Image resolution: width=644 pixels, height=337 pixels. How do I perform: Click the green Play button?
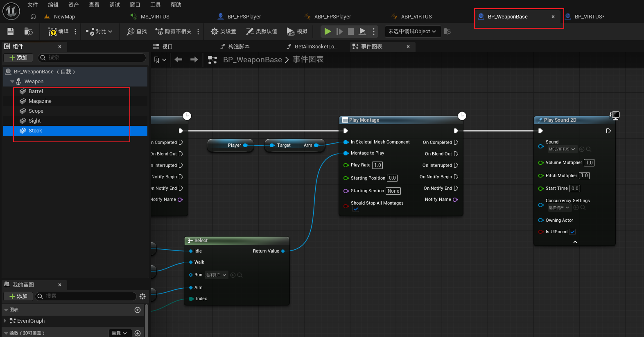click(328, 32)
